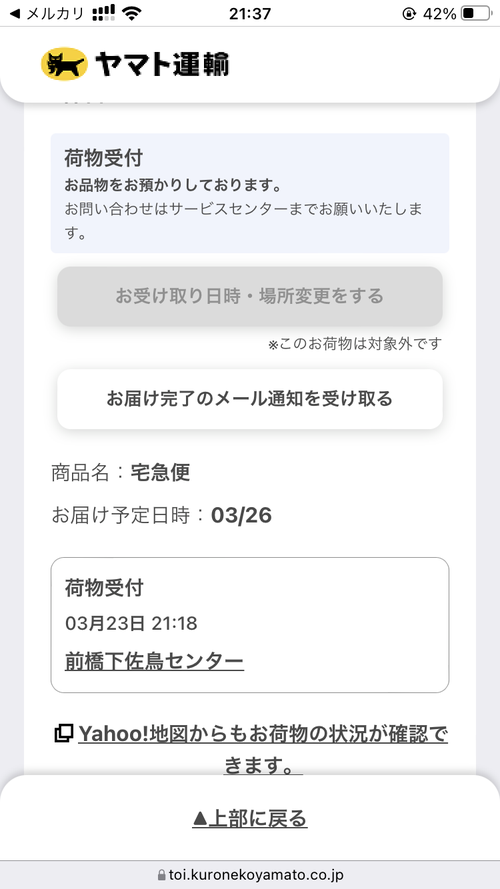Screen dimensions: 500x889
Task: Tap the Wi-Fi status icon
Action: (x=132, y=14)
